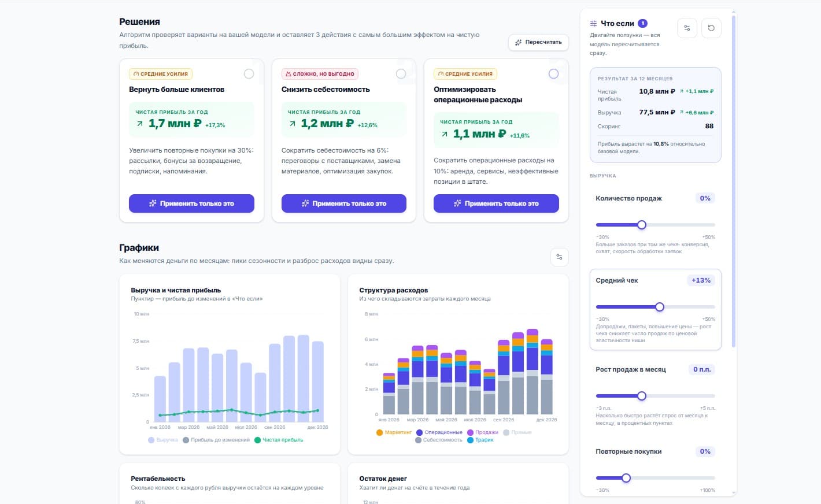The height and width of the screenshot is (504, 821).
Task: Click the Повторные покупки slider handle
Action: 626,478
